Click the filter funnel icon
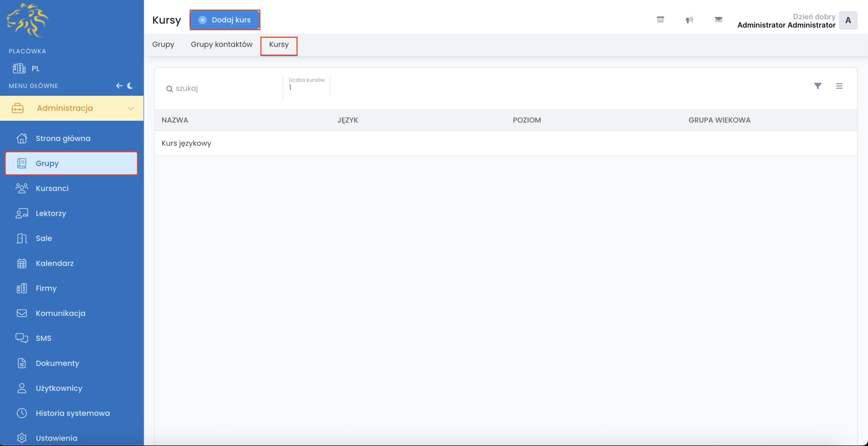Image resolution: width=868 pixels, height=446 pixels. click(x=817, y=86)
